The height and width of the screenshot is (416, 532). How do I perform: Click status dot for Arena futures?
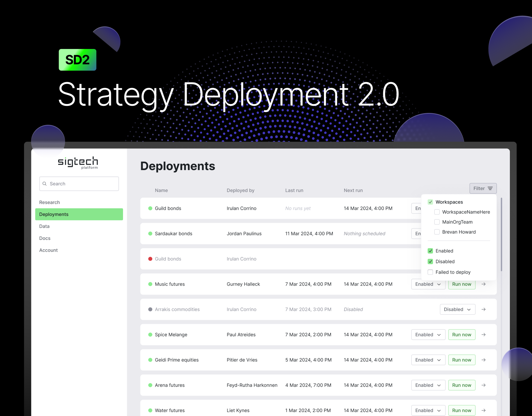click(x=150, y=385)
